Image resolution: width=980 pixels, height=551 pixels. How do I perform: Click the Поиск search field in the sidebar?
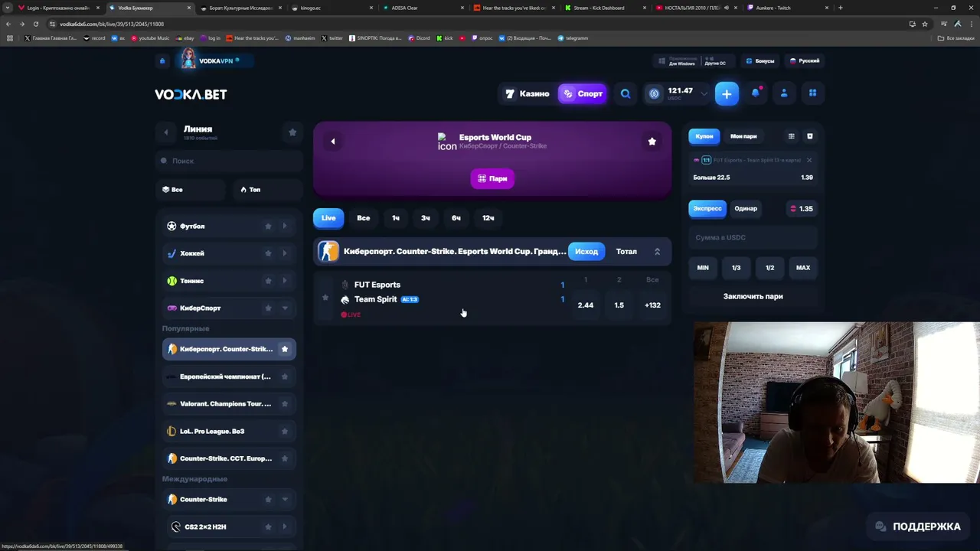pos(230,161)
